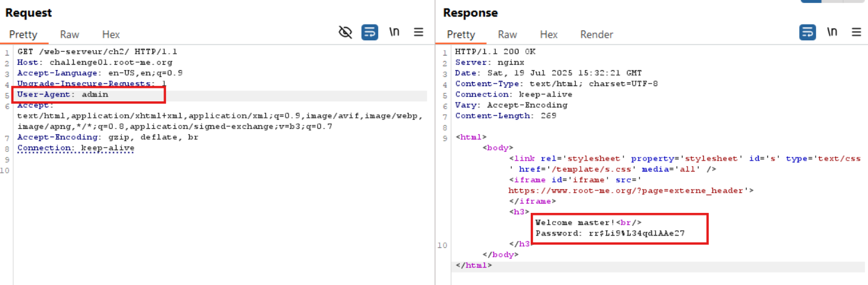The height and width of the screenshot is (285, 868).
Task: Open the Request panel hamburger menu
Action: pos(418,32)
